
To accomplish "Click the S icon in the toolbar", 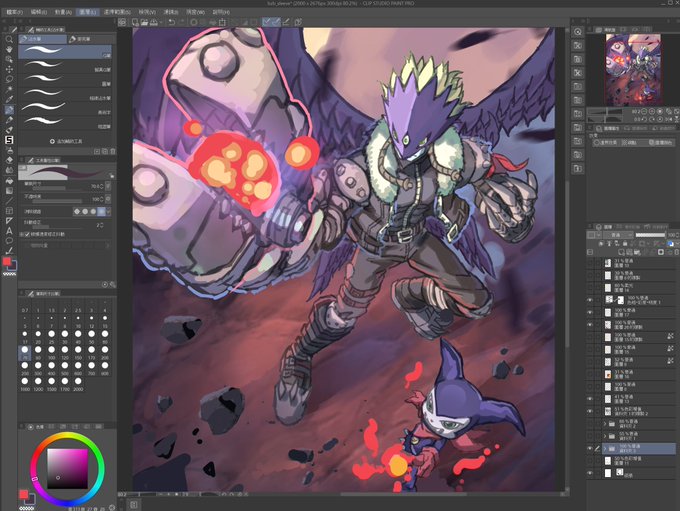I will tap(9, 140).
